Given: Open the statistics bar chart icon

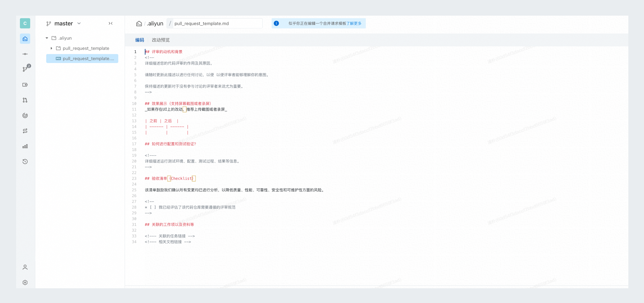Looking at the screenshot, I should point(25,146).
